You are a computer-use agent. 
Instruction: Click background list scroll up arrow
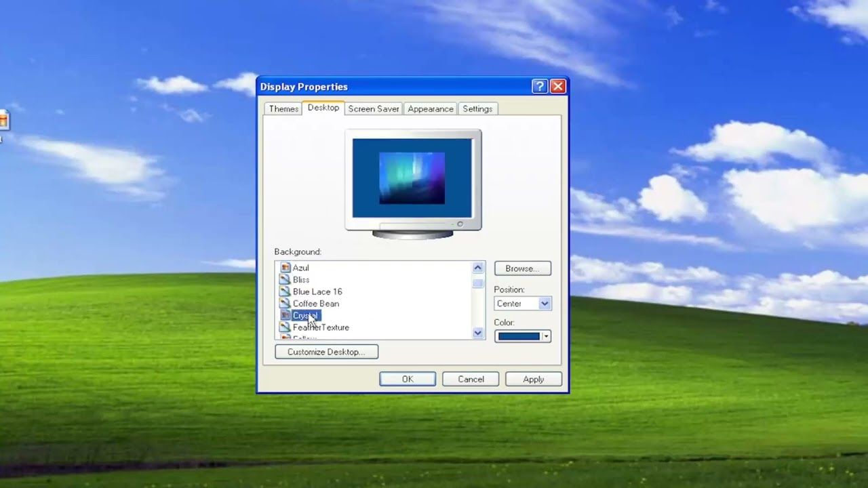tap(478, 268)
